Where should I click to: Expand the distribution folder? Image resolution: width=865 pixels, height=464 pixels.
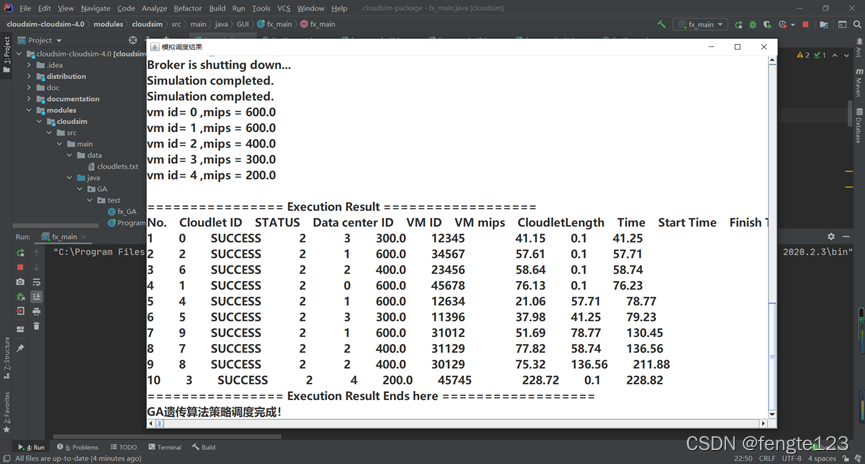coord(29,76)
